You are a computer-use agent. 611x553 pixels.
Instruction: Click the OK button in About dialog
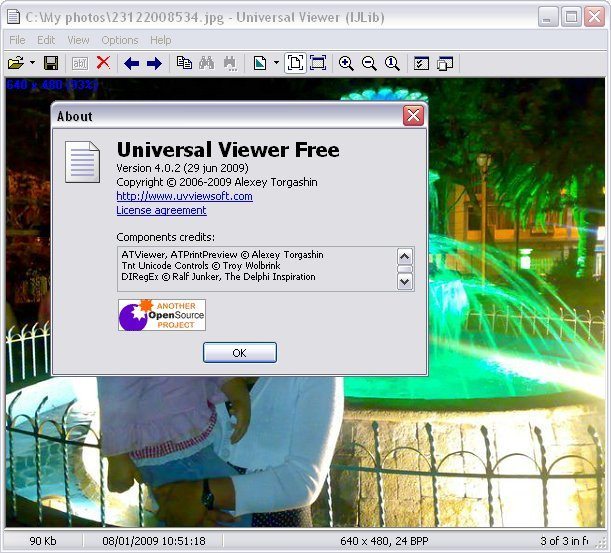point(240,353)
